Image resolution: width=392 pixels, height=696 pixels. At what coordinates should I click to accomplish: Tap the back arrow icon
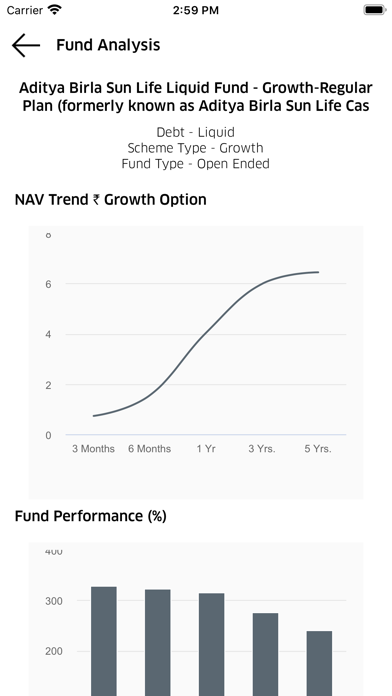pyautogui.click(x=26, y=45)
